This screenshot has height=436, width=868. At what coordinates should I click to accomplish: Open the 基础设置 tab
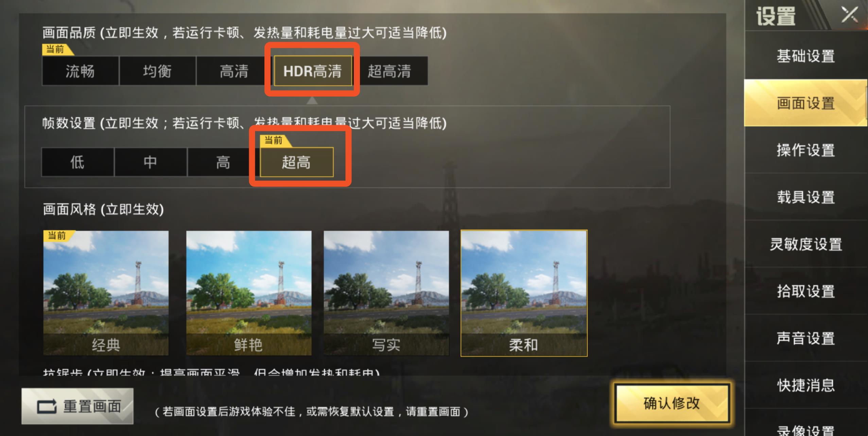tap(806, 56)
